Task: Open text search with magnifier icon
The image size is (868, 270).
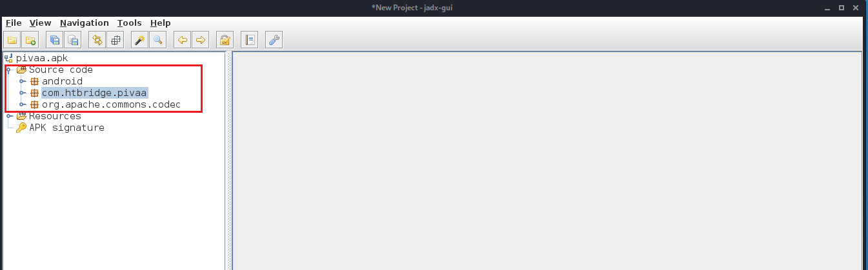Action: (x=158, y=40)
